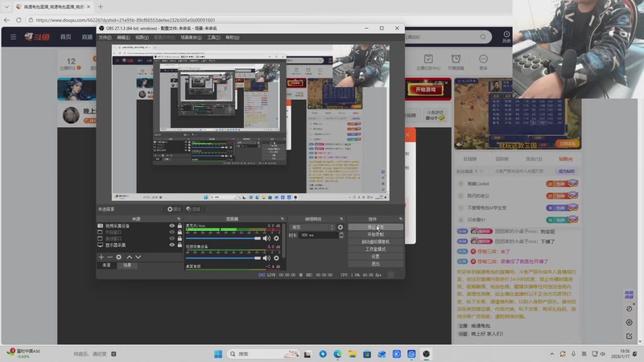Pop out the 来源 dock panel
644x362 pixels.
coord(179,219)
